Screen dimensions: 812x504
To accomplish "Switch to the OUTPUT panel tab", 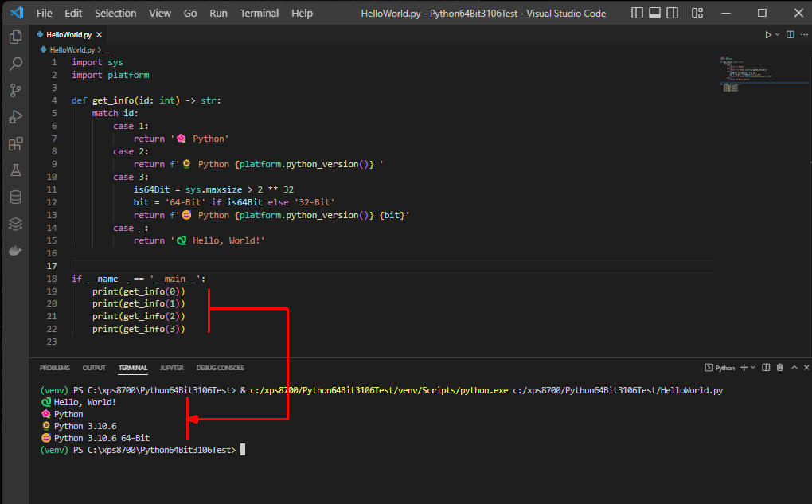I will 94,368.
